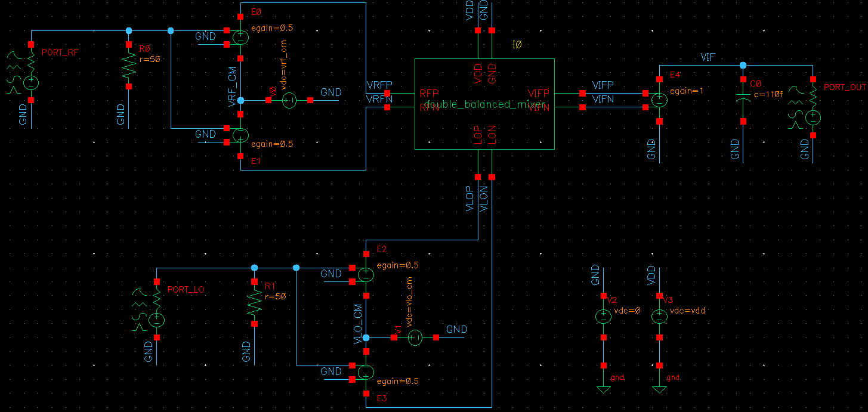The image size is (868, 412).
Task: Select the V1 vlo_cm DC source
Action: pos(415,338)
